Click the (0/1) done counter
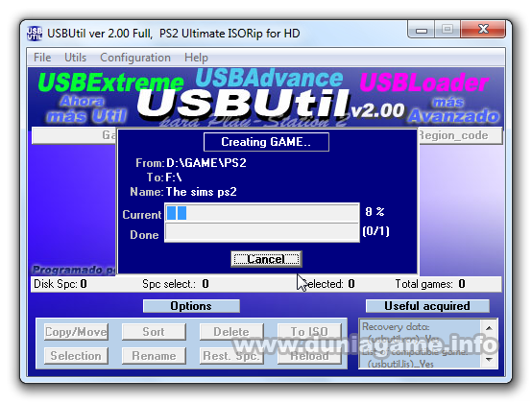This screenshot has height=403, width=532. 375,231
